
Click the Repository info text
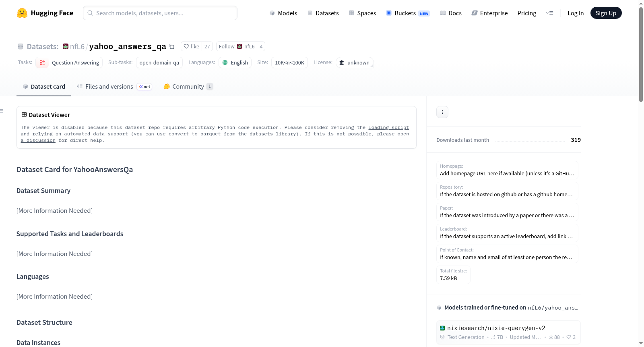(506, 195)
